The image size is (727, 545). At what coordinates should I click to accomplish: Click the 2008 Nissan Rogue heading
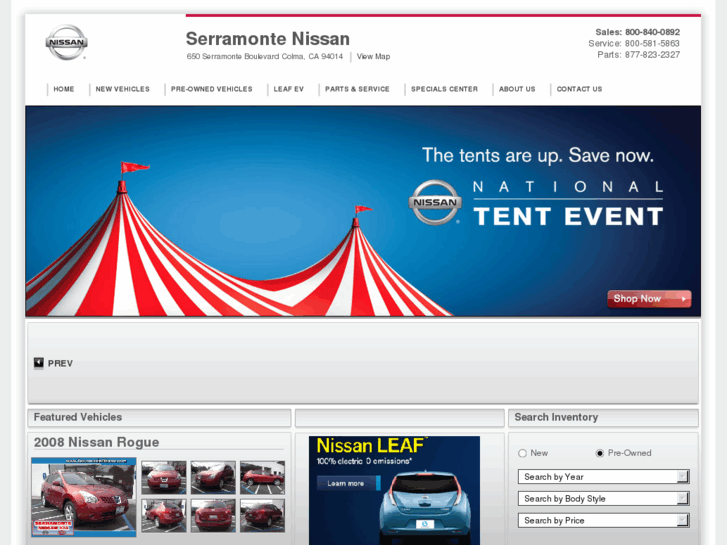pyautogui.click(x=96, y=442)
